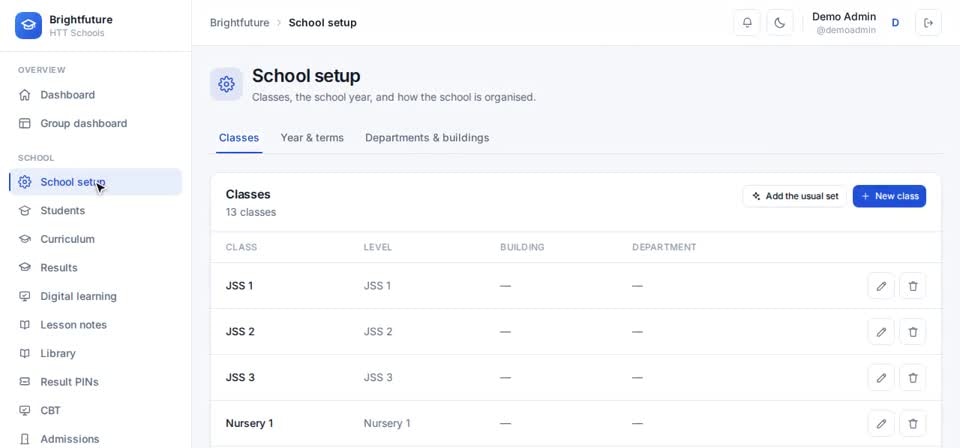The width and height of the screenshot is (960, 448).
Task: Open Result PINs in sidebar
Action: (96, 382)
